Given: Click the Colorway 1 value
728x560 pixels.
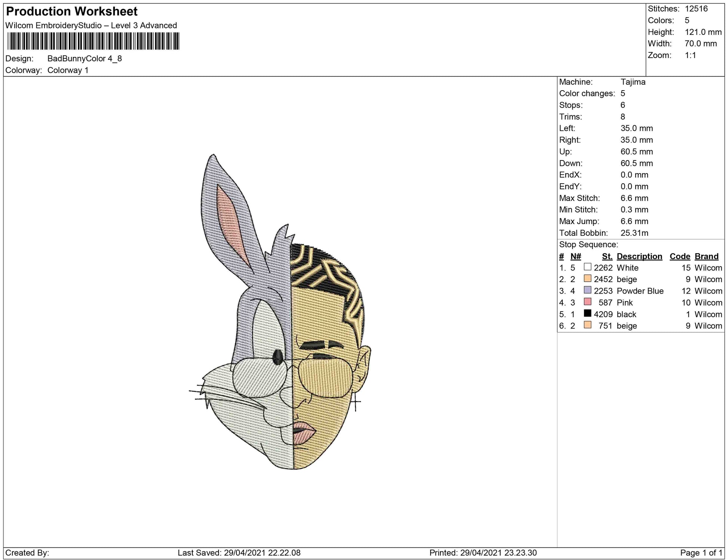Looking at the screenshot, I should pyautogui.click(x=68, y=70).
